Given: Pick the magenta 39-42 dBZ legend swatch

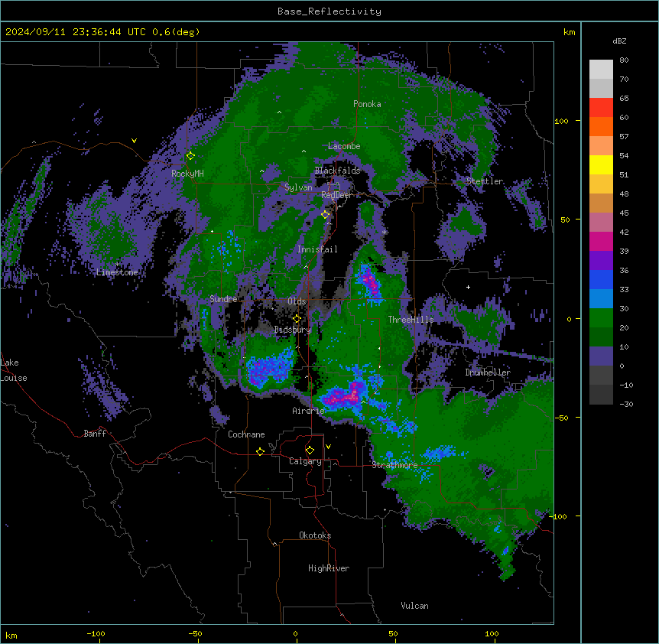Looking at the screenshot, I should (601, 241).
